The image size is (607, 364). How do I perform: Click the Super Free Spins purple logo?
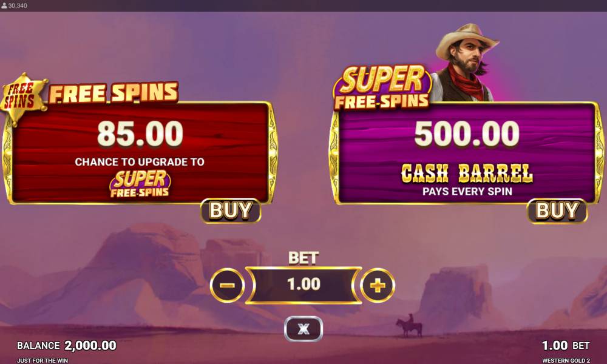click(x=382, y=88)
